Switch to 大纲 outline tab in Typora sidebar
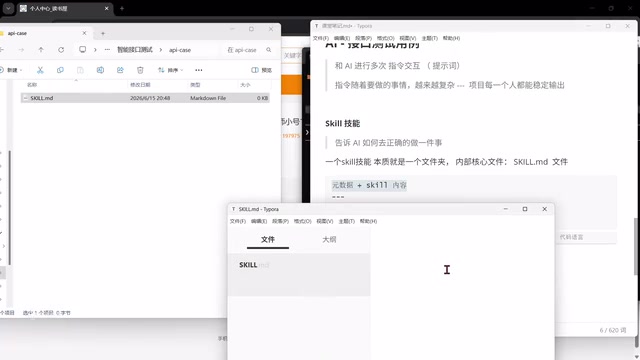The height and width of the screenshot is (360, 640). [329, 240]
